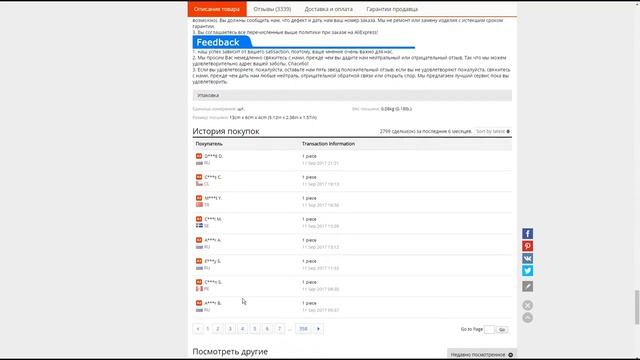Screen dimensions: 640x360
Task: Go to page 2 of purchase history
Action: [218, 329]
